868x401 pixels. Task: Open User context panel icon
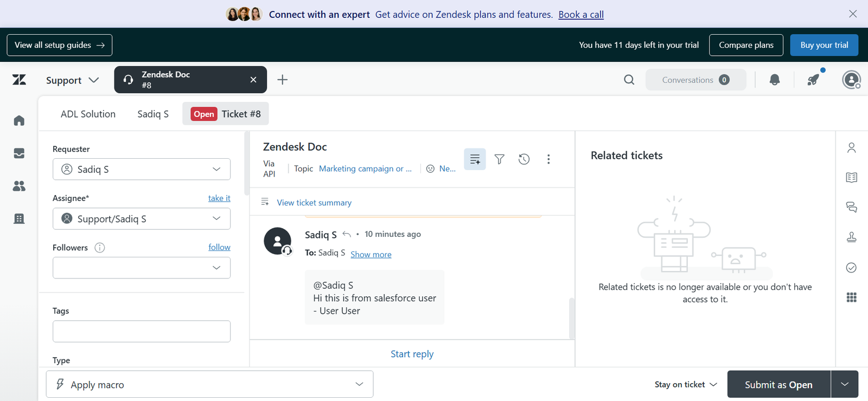tap(852, 147)
